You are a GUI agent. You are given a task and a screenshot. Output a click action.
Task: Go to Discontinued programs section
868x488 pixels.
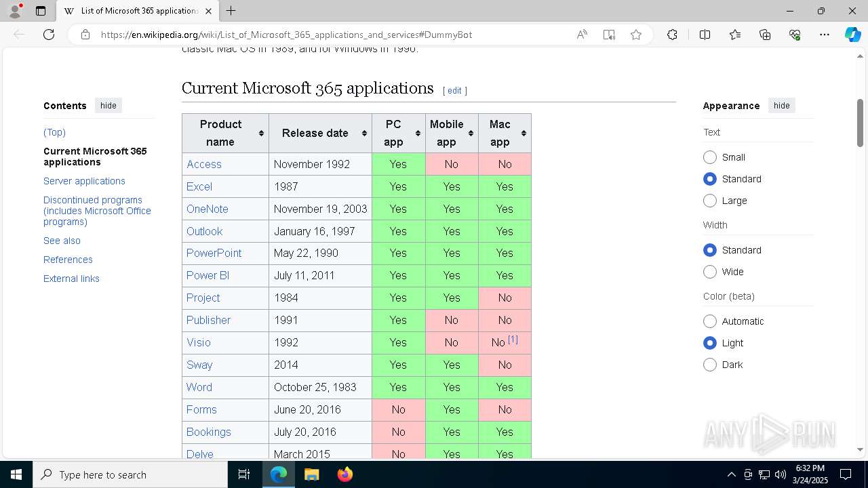click(x=97, y=211)
